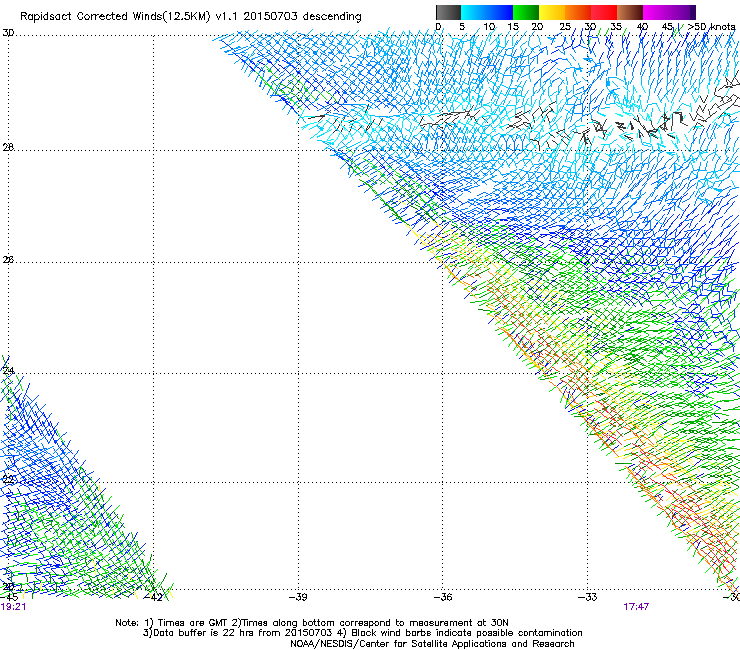Click the yellow 20–25 knot legend segment
Image resolution: width=740 pixels, height=650 pixels.
click(552, 12)
